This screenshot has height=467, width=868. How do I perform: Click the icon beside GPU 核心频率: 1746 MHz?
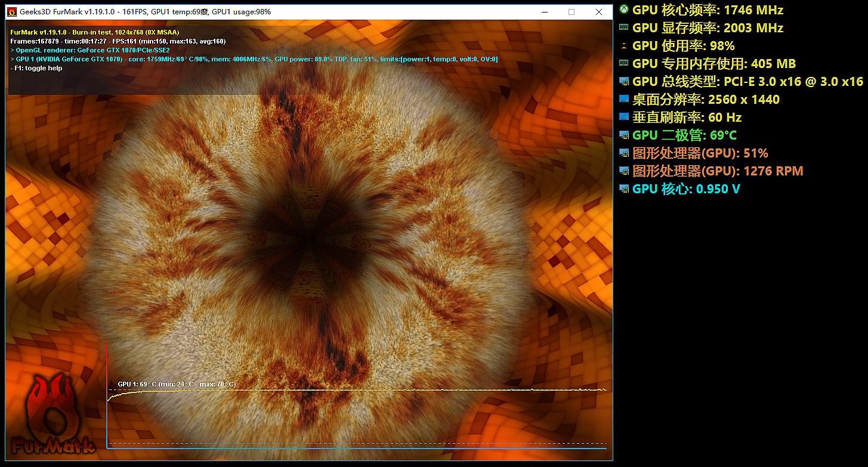click(x=624, y=10)
